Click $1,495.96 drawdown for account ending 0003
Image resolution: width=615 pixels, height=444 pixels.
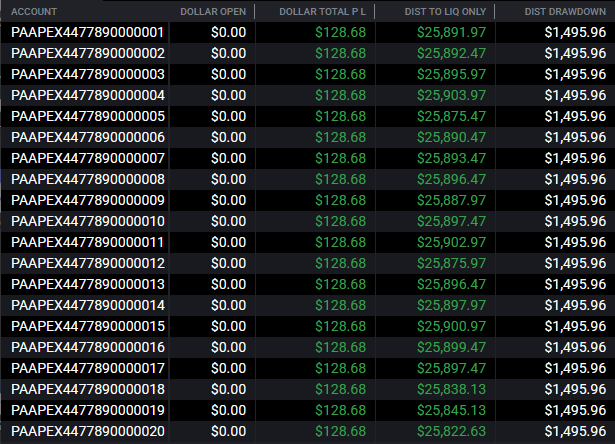[575, 74]
